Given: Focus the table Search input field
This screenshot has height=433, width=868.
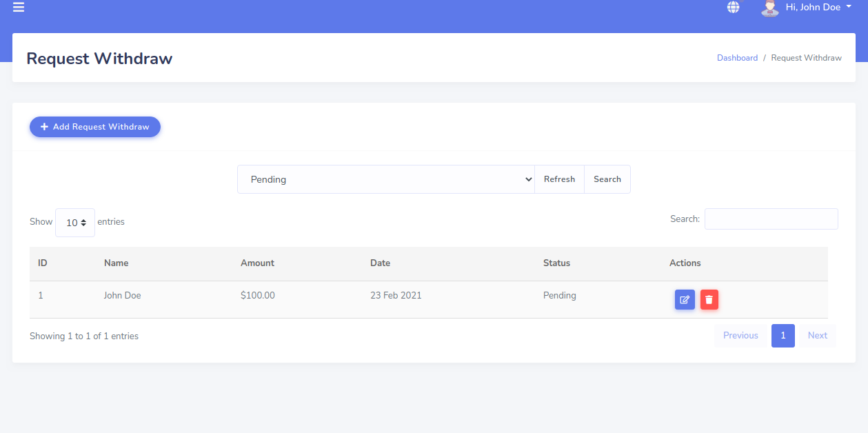Looking at the screenshot, I should 771,219.
